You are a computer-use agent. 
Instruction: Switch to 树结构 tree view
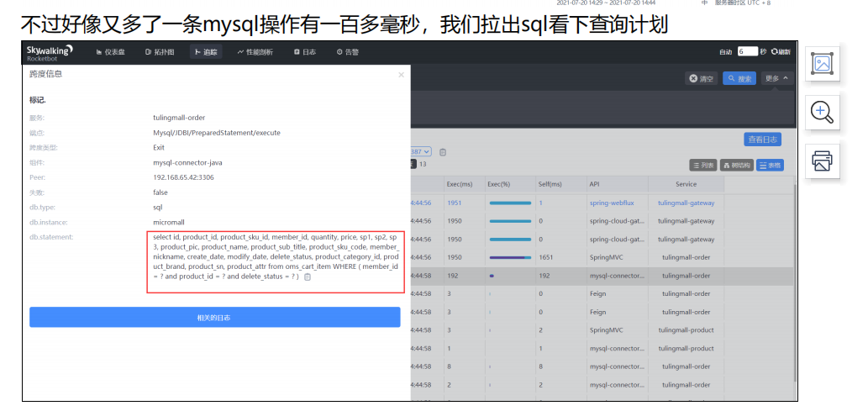pyautogui.click(x=736, y=165)
